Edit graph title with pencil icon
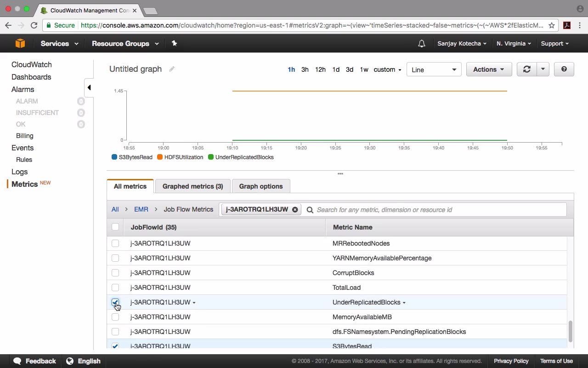 [172, 69]
